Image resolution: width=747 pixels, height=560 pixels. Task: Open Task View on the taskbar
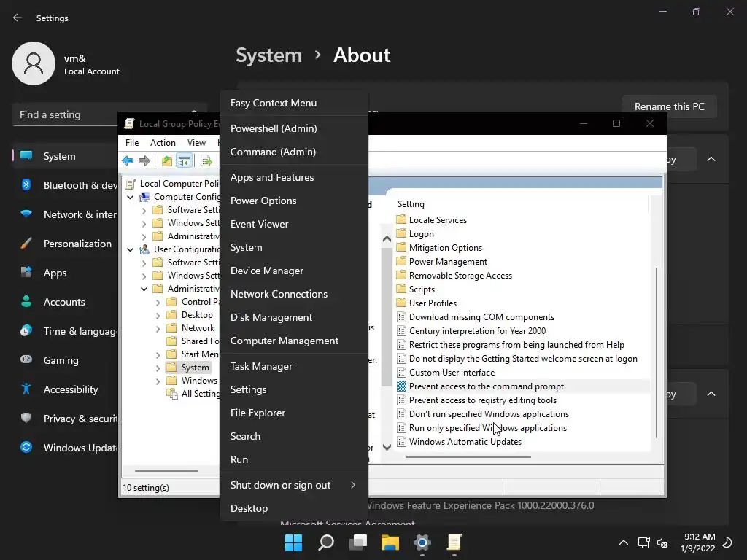358,542
